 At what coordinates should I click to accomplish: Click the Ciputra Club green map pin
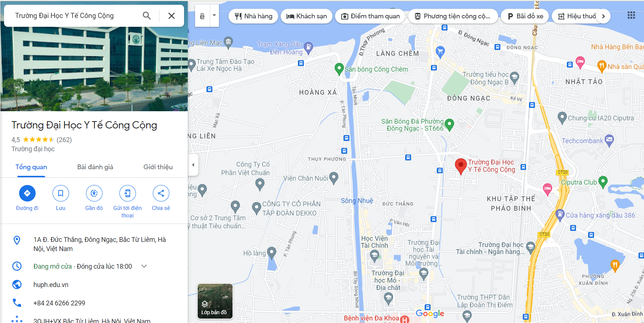[x=603, y=182]
